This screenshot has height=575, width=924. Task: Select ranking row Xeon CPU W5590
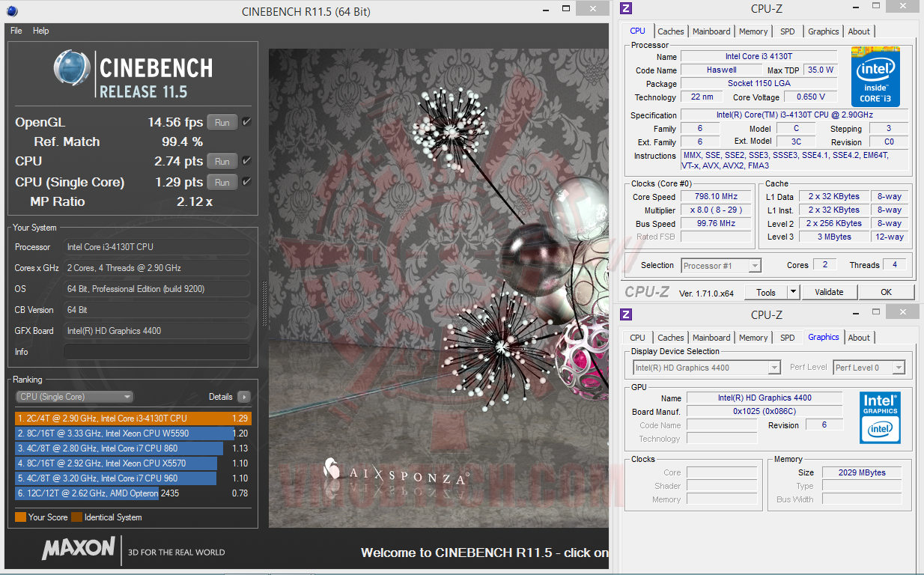point(133,433)
